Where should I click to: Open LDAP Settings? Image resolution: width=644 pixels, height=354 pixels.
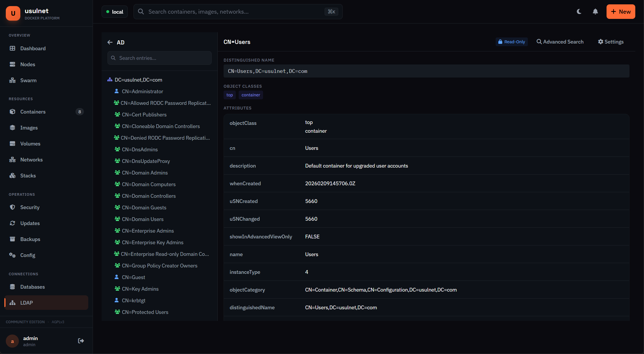click(x=611, y=42)
